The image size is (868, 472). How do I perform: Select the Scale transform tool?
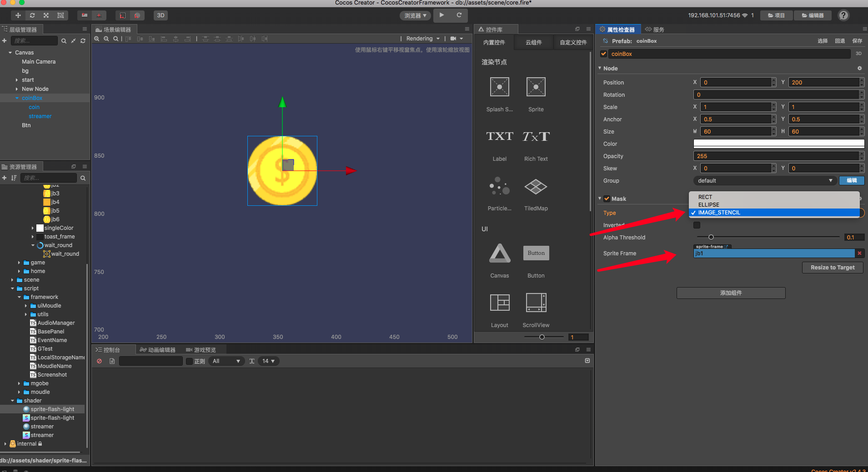[x=46, y=15]
